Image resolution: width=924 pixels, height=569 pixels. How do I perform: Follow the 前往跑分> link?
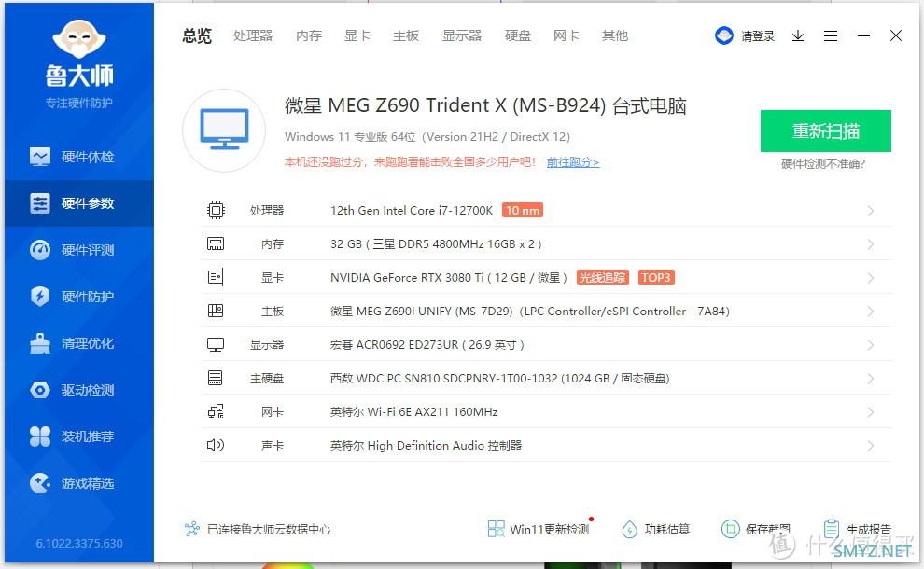click(573, 162)
